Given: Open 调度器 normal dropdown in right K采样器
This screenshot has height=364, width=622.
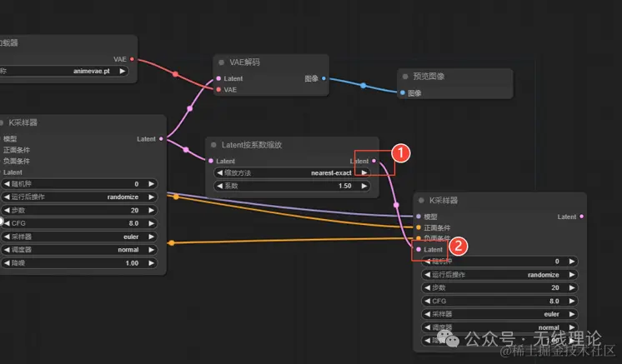Looking at the screenshot, I should click(x=499, y=327).
